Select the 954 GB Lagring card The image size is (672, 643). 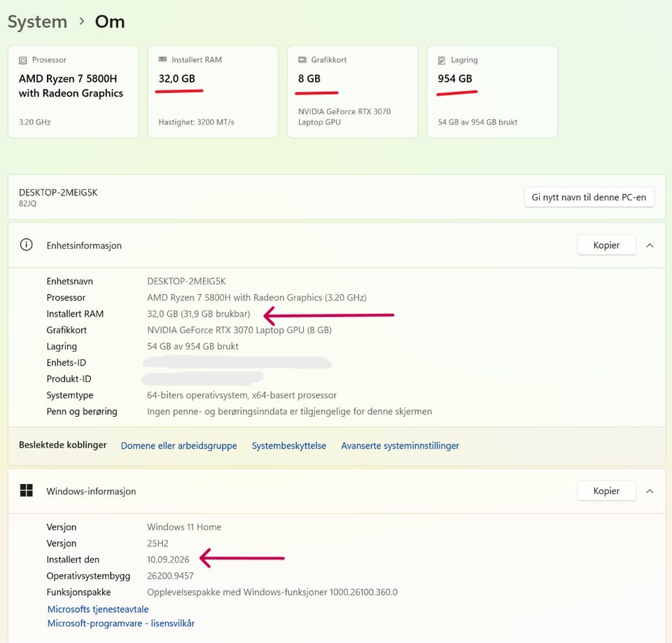[492, 92]
